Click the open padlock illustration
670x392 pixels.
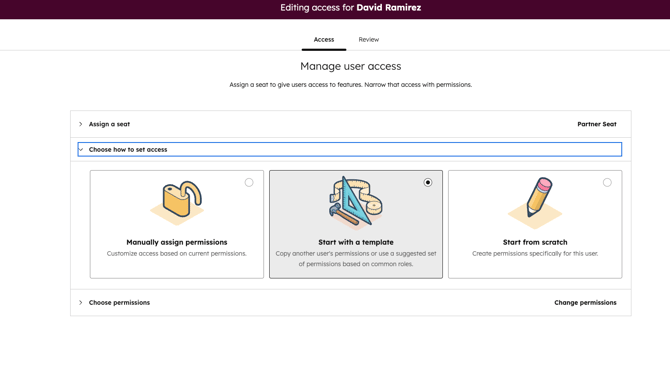pos(177,203)
